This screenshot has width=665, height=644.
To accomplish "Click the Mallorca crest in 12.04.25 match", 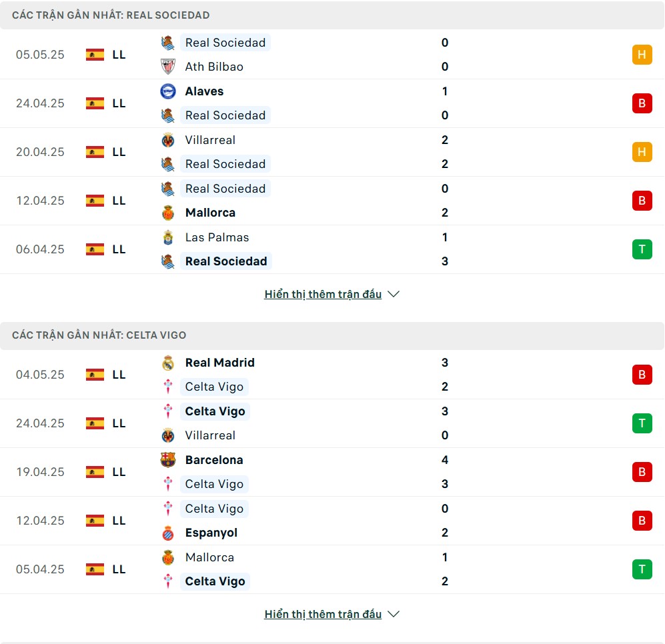I will point(168,213).
